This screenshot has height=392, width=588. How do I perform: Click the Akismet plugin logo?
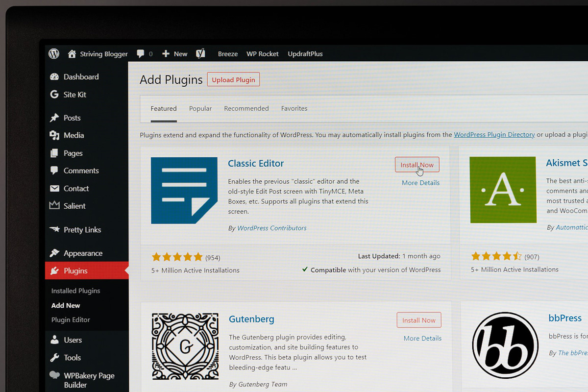pyautogui.click(x=503, y=190)
